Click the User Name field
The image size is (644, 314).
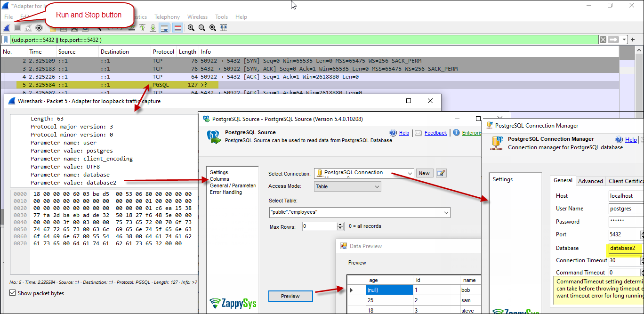[x=625, y=209]
